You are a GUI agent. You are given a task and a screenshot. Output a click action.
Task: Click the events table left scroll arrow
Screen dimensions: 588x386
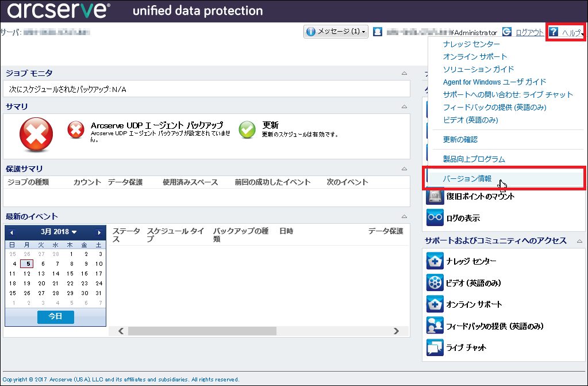coord(121,331)
